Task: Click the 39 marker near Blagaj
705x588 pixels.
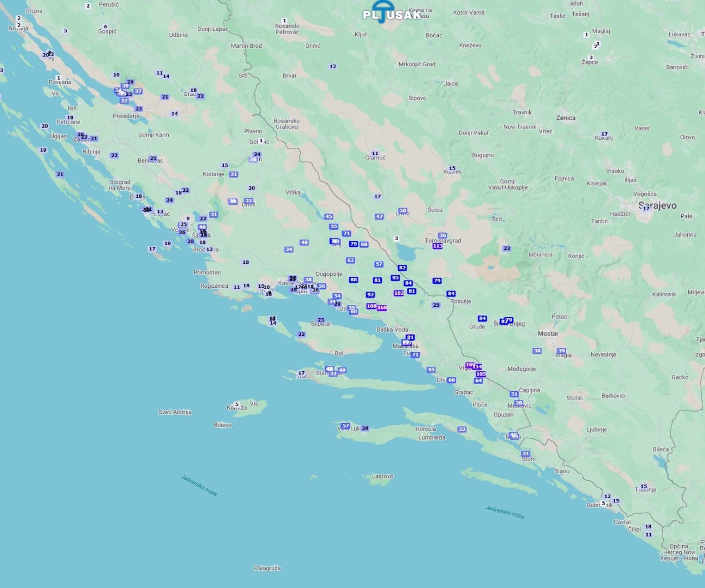Action: (561, 351)
